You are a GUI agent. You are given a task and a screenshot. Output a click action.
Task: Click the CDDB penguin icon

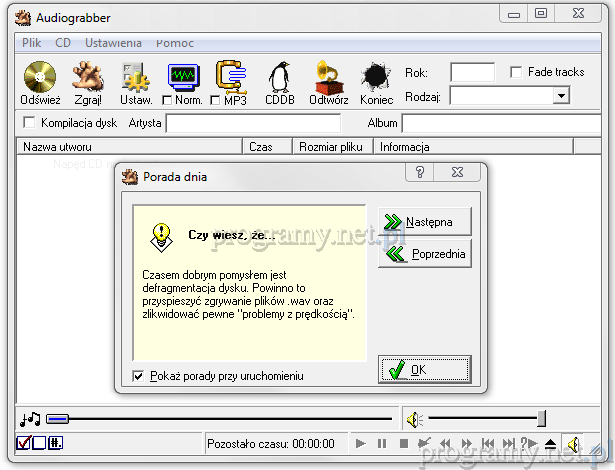pyautogui.click(x=280, y=77)
